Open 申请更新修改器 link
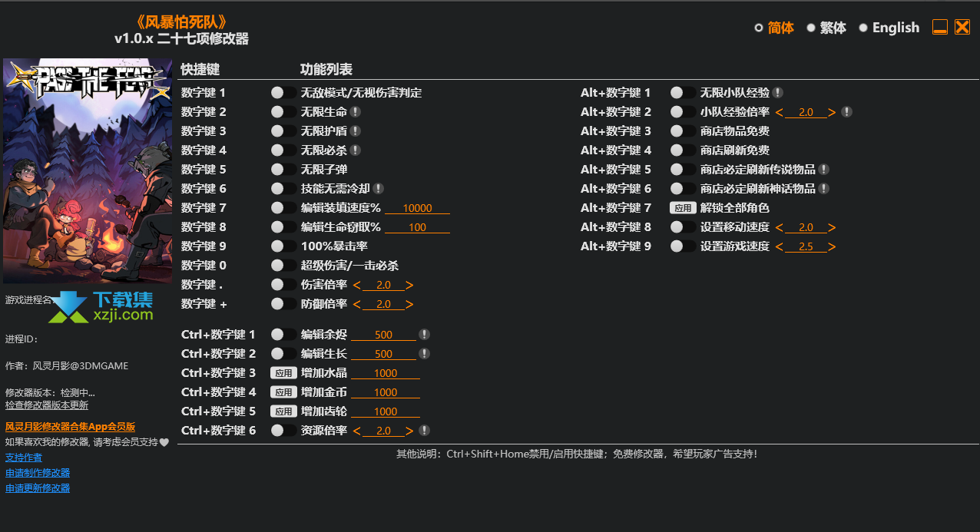The width and height of the screenshot is (980, 532). 38,488
